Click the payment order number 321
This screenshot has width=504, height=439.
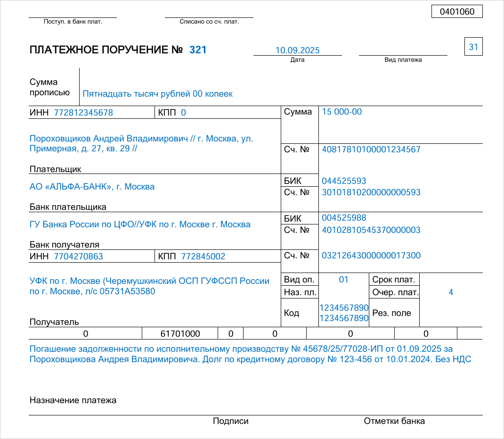pyautogui.click(x=198, y=50)
